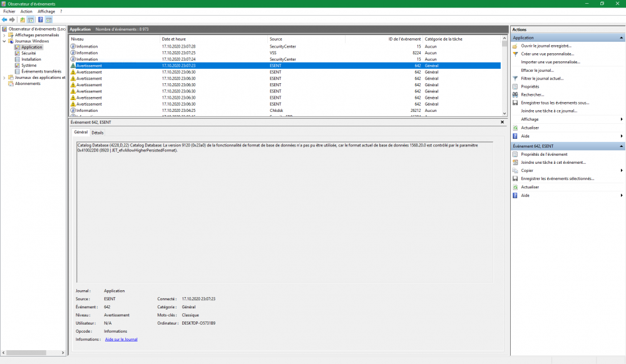Click the binoculars icon next to Rechercher
This screenshot has width=626, height=364.
click(515, 94)
